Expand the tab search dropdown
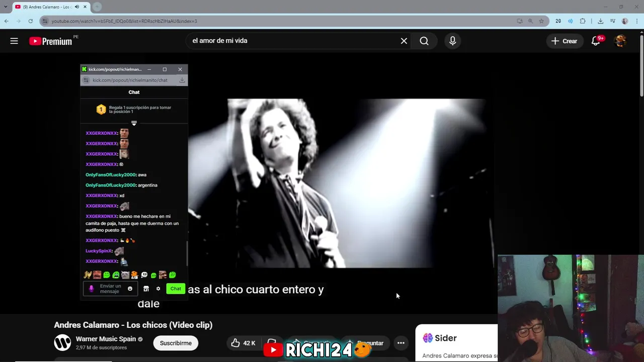Image resolution: width=644 pixels, height=362 pixels. (x=6, y=7)
